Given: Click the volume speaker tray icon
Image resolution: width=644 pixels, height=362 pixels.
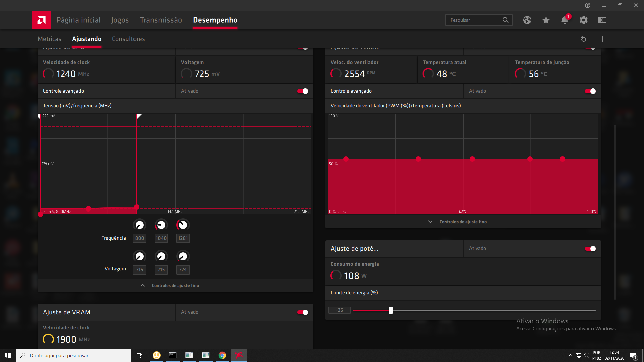Looking at the screenshot, I should pyautogui.click(x=586, y=355).
